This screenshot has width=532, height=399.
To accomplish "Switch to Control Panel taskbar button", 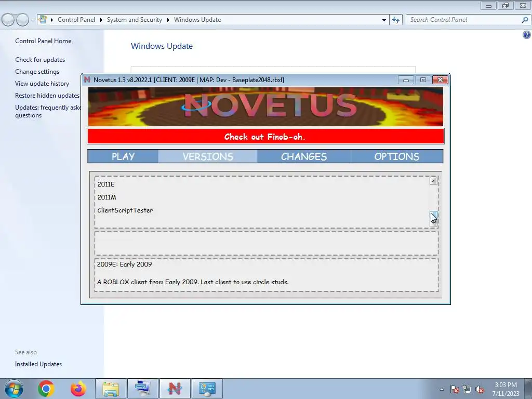I will click(207, 389).
